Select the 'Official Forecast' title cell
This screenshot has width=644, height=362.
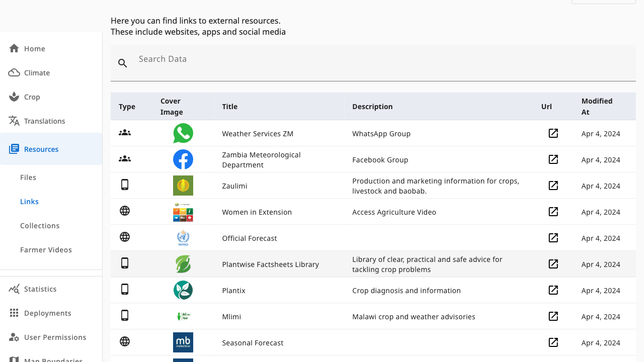[250, 238]
